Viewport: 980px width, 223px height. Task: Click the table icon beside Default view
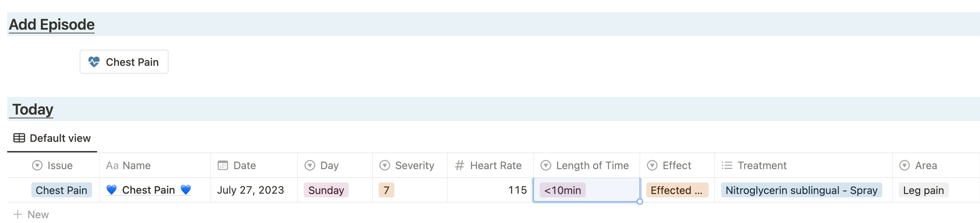click(x=19, y=138)
